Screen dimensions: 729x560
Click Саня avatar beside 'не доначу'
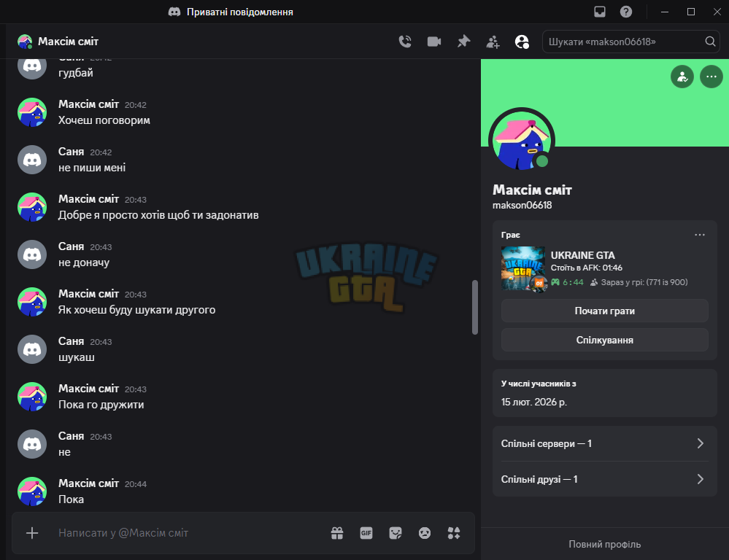[32, 254]
